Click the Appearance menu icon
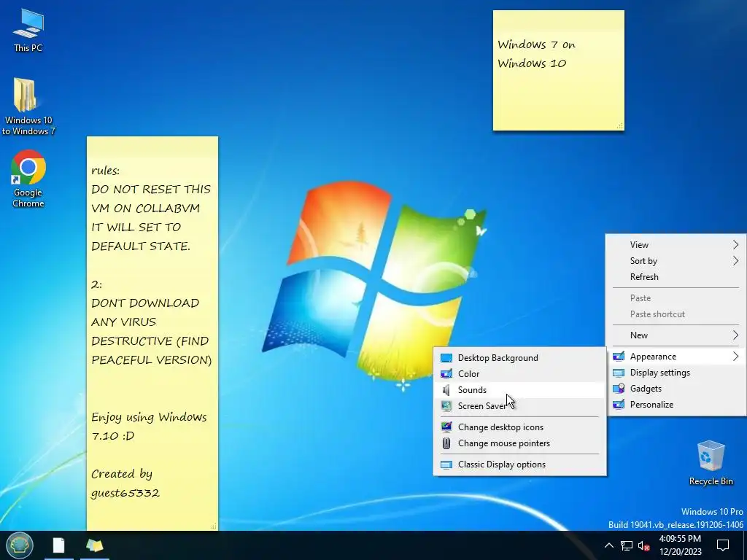The height and width of the screenshot is (560, 747). (619, 357)
